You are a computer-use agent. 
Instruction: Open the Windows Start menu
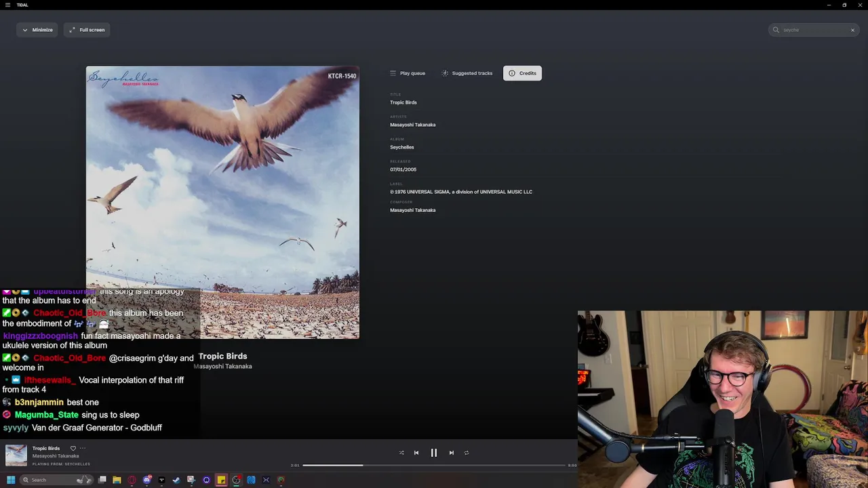[11, 480]
